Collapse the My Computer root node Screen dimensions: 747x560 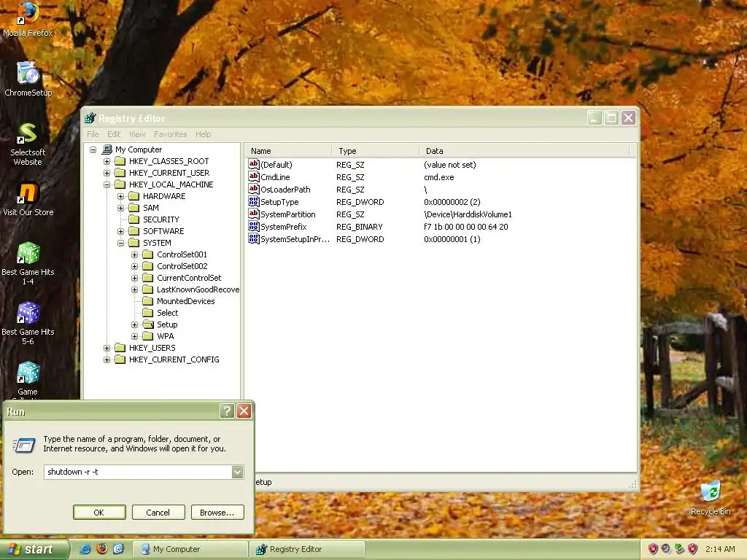93,149
